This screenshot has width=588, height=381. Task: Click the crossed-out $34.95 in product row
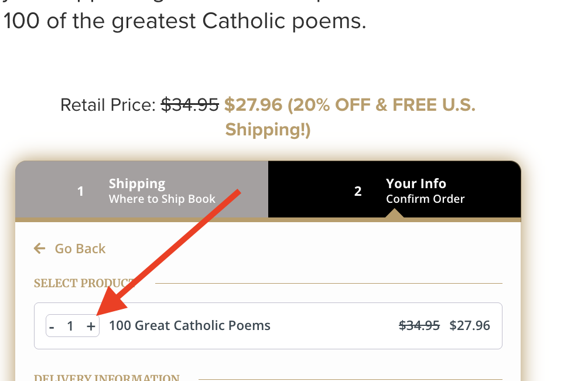[x=419, y=325]
